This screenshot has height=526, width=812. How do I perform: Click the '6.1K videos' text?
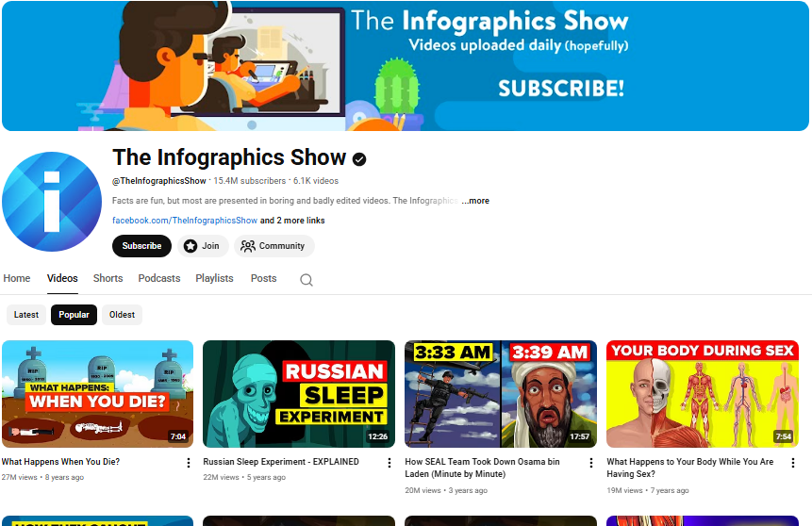(x=316, y=181)
